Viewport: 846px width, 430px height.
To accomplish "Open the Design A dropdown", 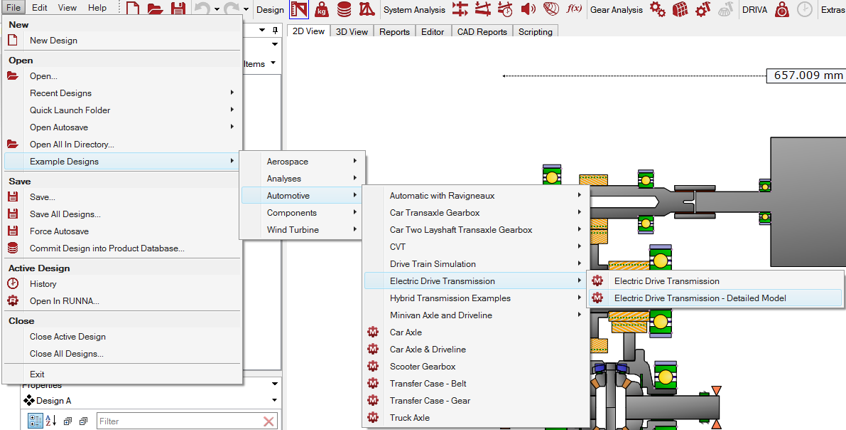I will 274,401.
